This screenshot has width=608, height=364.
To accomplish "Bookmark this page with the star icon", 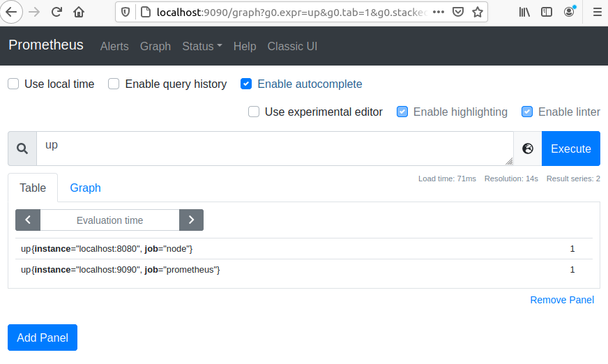I will [478, 12].
